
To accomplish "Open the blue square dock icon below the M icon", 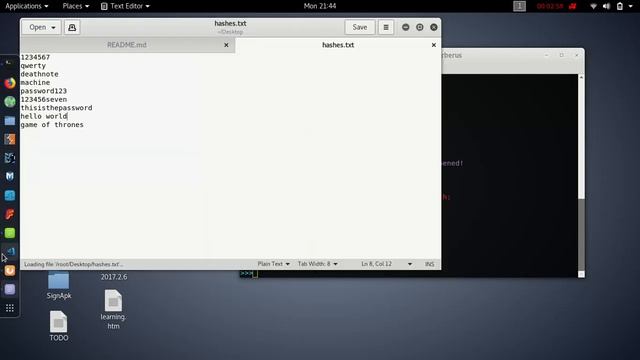I will pyautogui.click(x=10, y=195).
